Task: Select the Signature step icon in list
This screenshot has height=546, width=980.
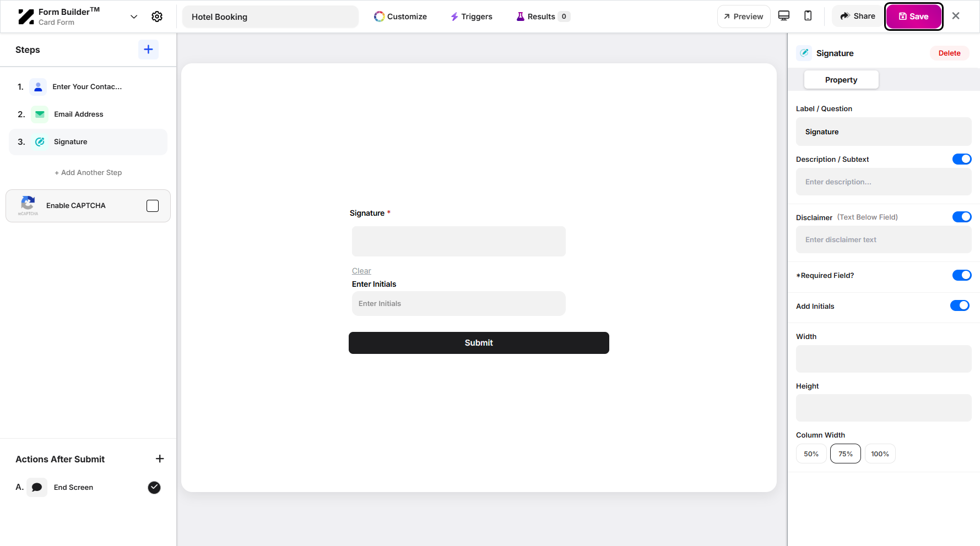Action: (40, 142)
